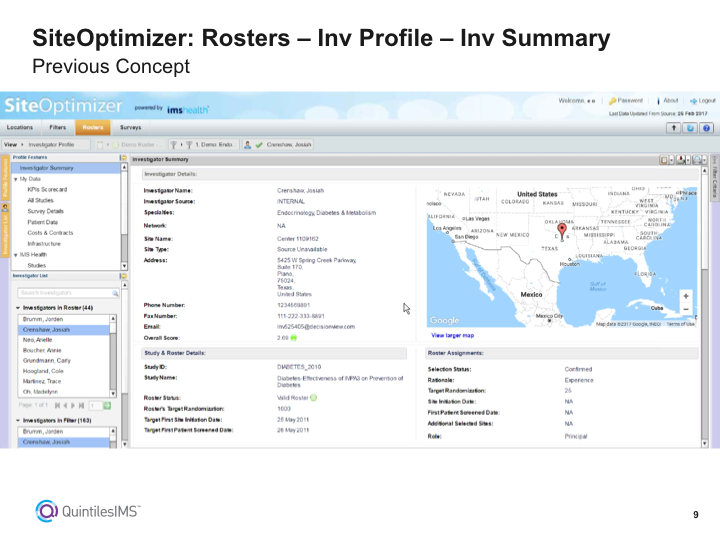Click the upload arrow toolbar button

674,128
